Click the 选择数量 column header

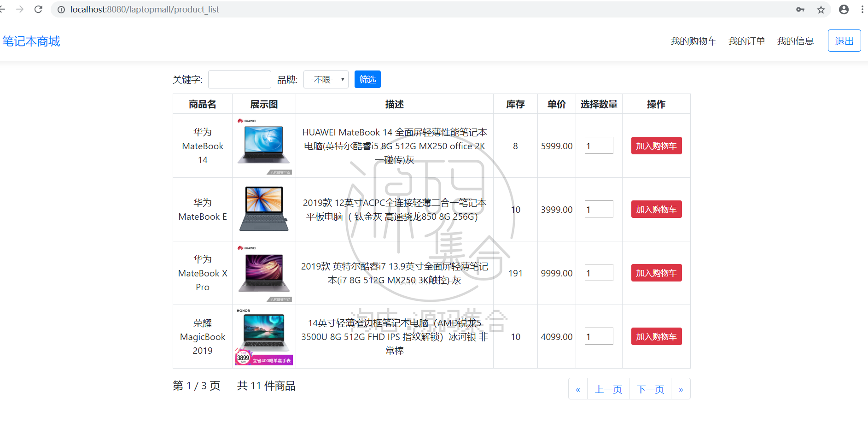click(599, 105)
